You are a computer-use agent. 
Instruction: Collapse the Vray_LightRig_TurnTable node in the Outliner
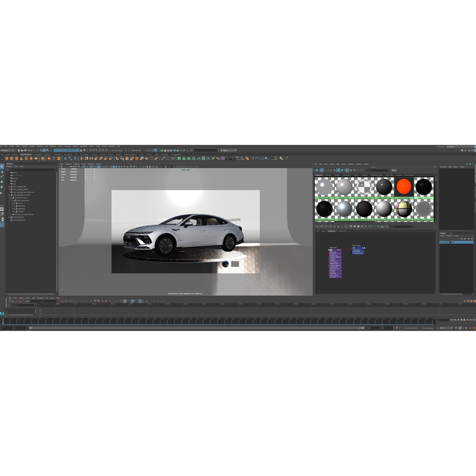click(x=9, y=195)
